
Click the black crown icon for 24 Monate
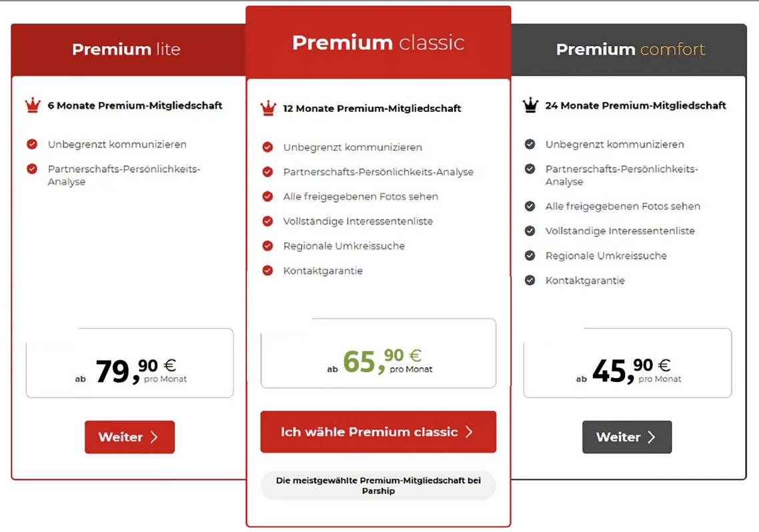[530, 105]
